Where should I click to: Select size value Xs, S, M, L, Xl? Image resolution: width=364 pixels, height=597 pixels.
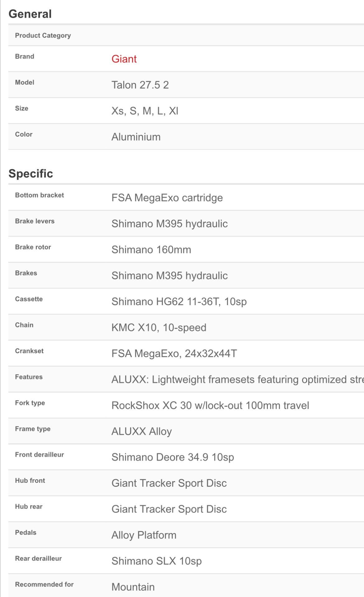coord(145,111)
